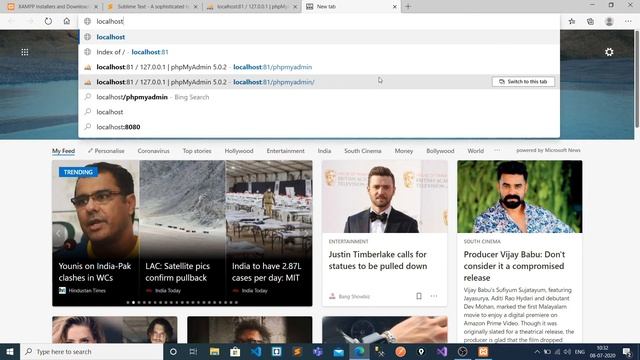This screenshot has height=360, width=640.
Task: Select the first localhost suggestion
Action: tap(319, 37)
